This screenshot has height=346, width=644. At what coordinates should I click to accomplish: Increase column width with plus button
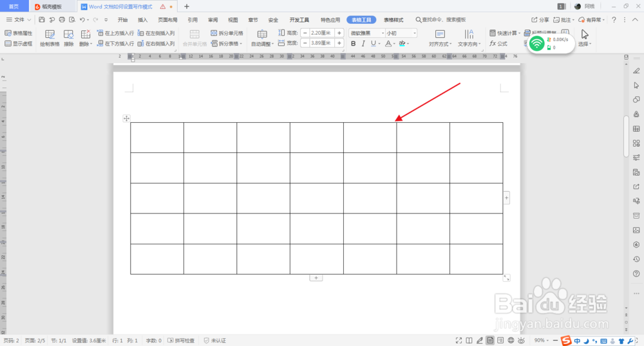point(339,43)
